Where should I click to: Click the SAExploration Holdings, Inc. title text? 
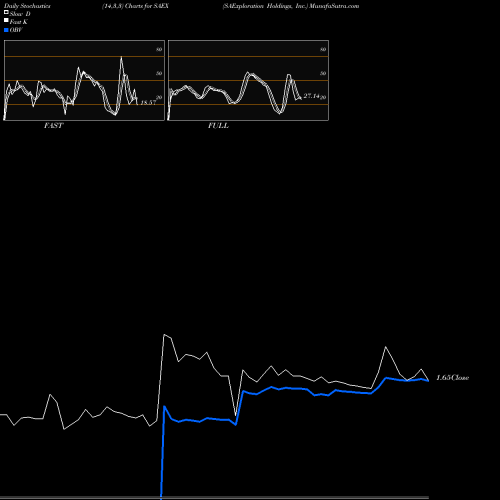pos(265,6)
